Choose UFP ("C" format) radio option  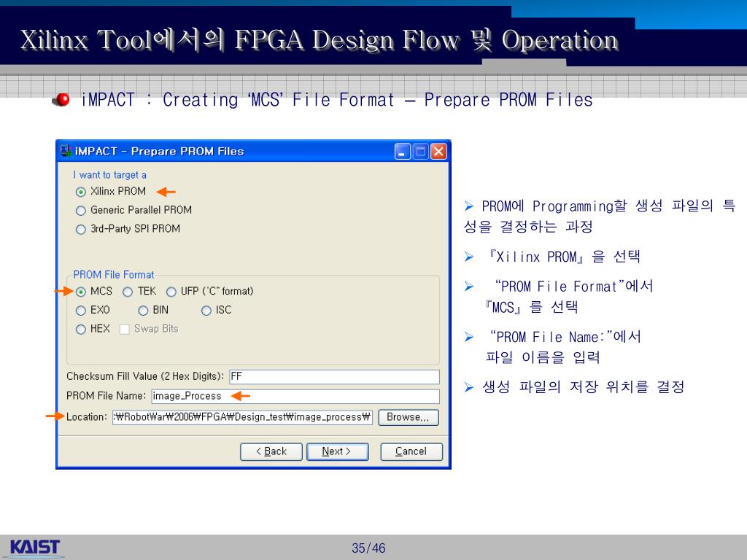click(x=171, y=292)
